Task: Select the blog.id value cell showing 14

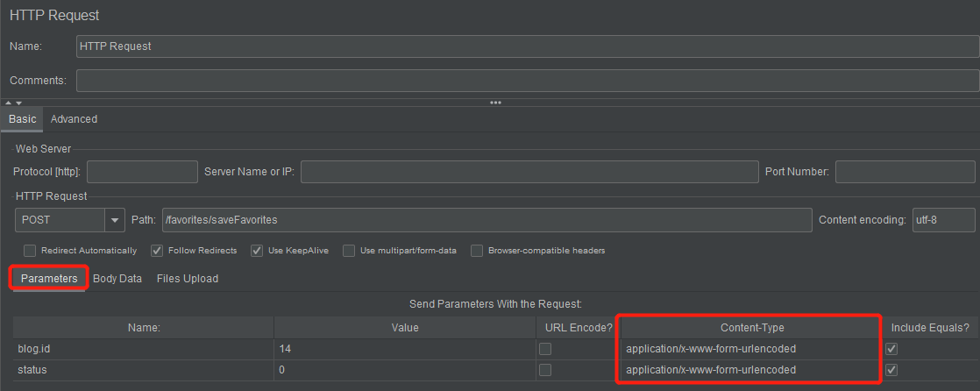Action: (x=403, y=349)
